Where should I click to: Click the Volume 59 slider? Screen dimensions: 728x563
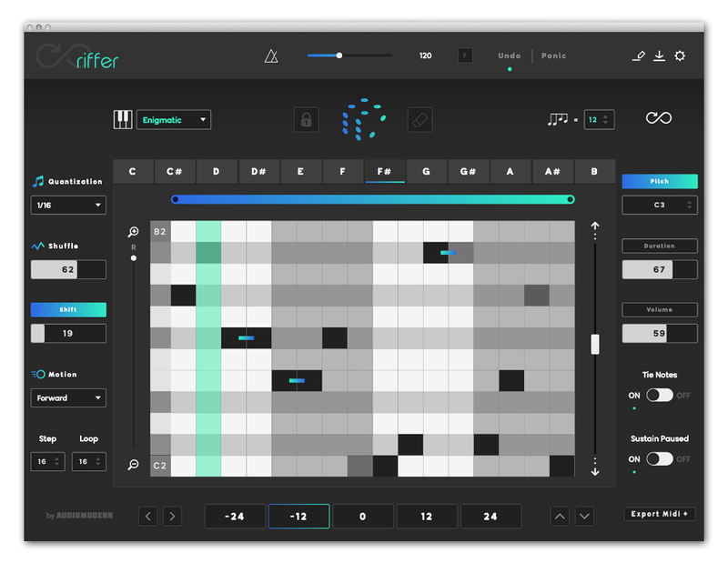point(659,333)
